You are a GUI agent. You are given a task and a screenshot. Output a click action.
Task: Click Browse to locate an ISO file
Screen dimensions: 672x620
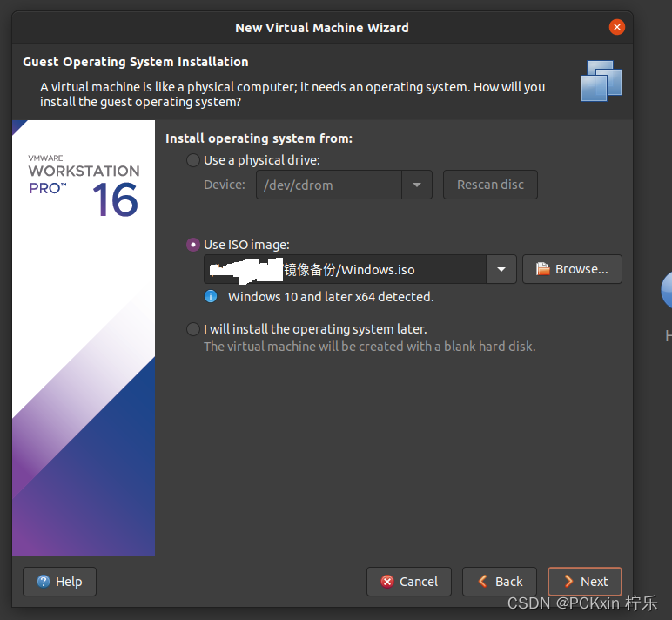(572, 269)
